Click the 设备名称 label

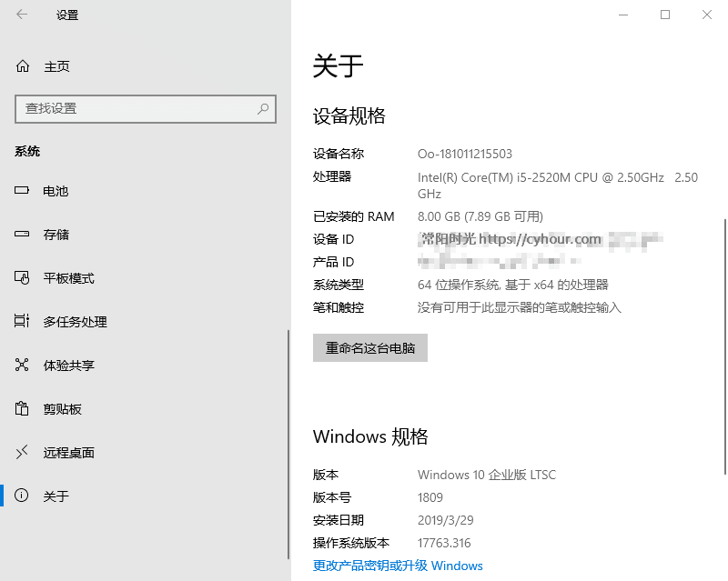pos(339,154)
